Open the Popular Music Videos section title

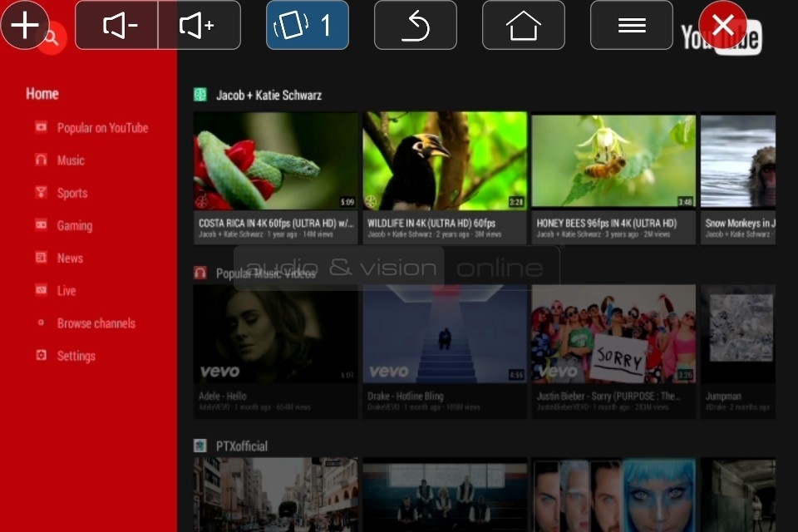(266, 273)
